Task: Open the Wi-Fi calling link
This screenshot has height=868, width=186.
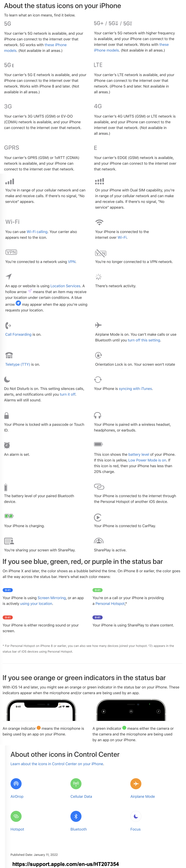Action: (37, 232)
